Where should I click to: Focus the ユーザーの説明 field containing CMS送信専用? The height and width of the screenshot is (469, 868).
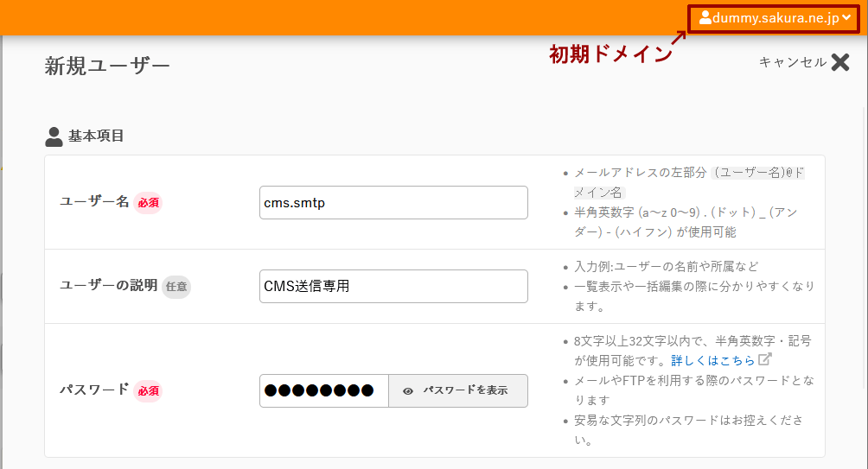tap(393, 286)
